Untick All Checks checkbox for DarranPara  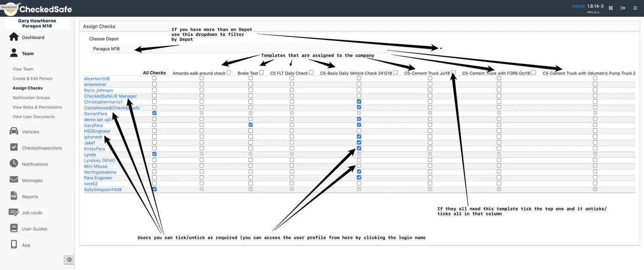(x=155, y=113)
